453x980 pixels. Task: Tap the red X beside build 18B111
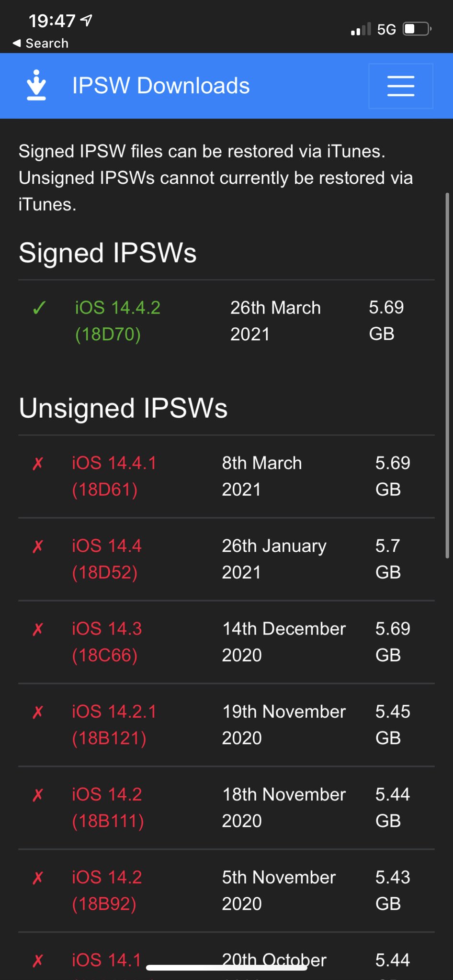[x=38, y=795]
